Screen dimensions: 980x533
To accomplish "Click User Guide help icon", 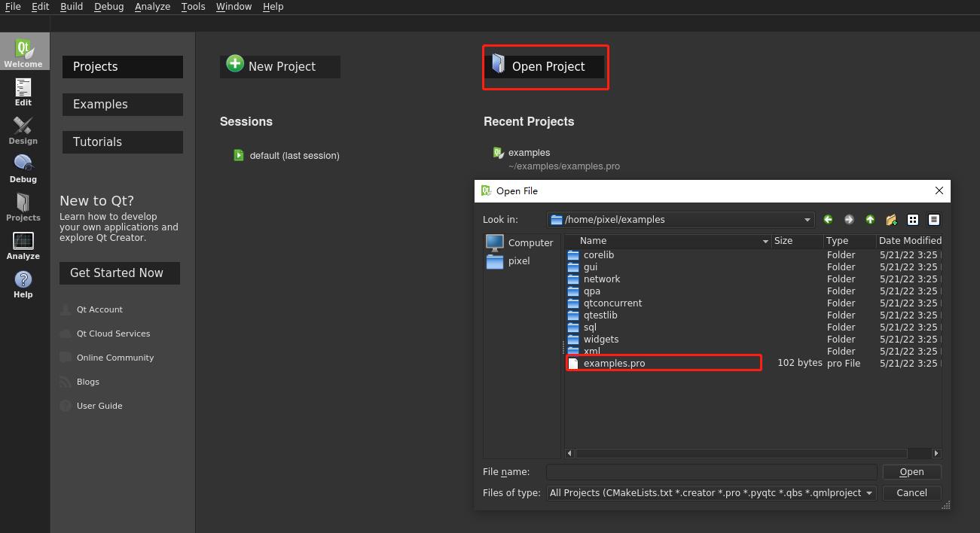I will pos(66,406).
